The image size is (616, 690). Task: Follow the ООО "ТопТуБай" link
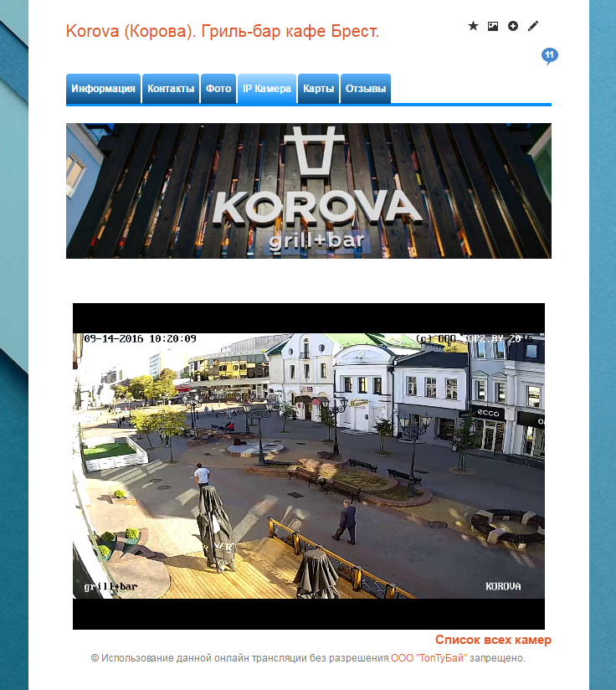pyautogui.click(x=429, y=658)
